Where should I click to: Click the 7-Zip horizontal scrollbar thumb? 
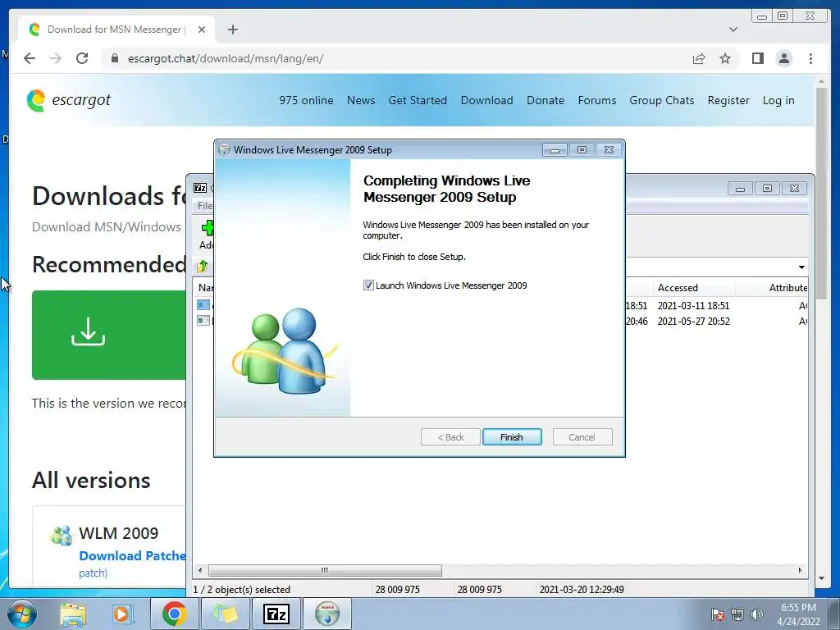coord(325,570)
